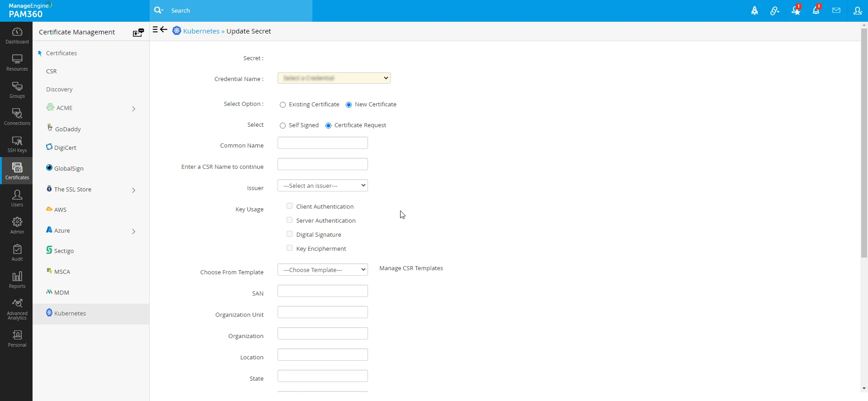This screenshot has height=401, width=868.
Task: Open the Audit section icon
Action: [x=17, y=253]
